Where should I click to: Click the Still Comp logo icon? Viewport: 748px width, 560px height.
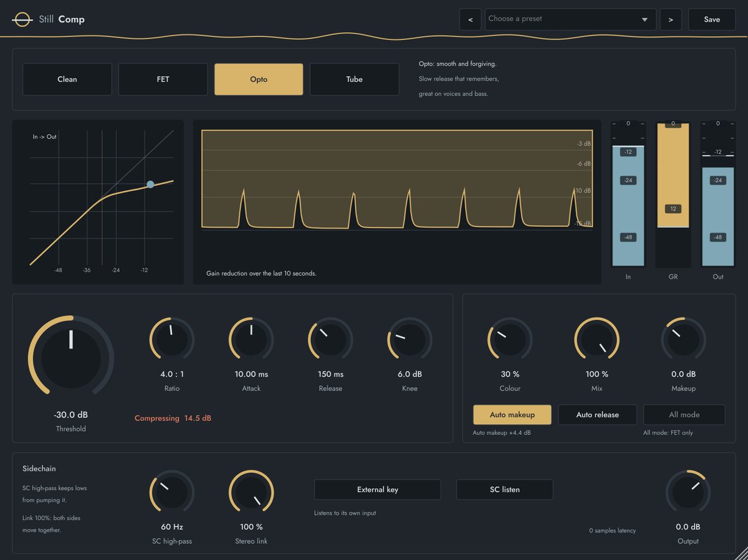click(22, 19)
